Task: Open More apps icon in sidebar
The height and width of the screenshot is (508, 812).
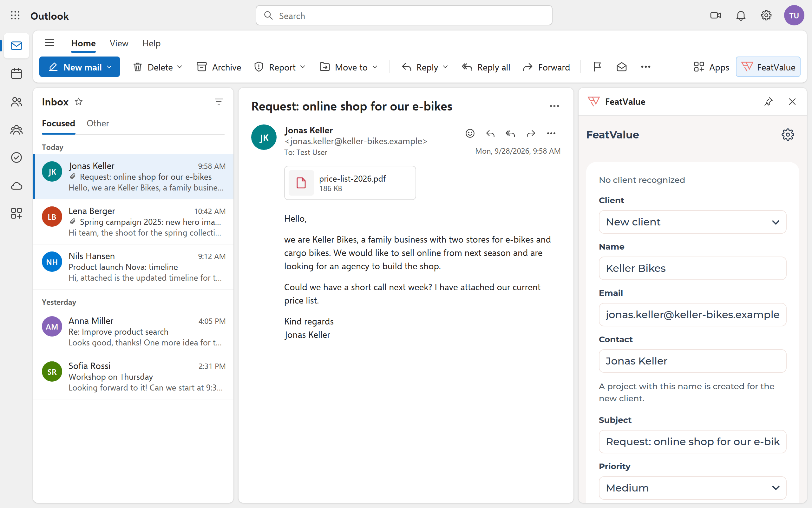Action: [x=16, y=213]
